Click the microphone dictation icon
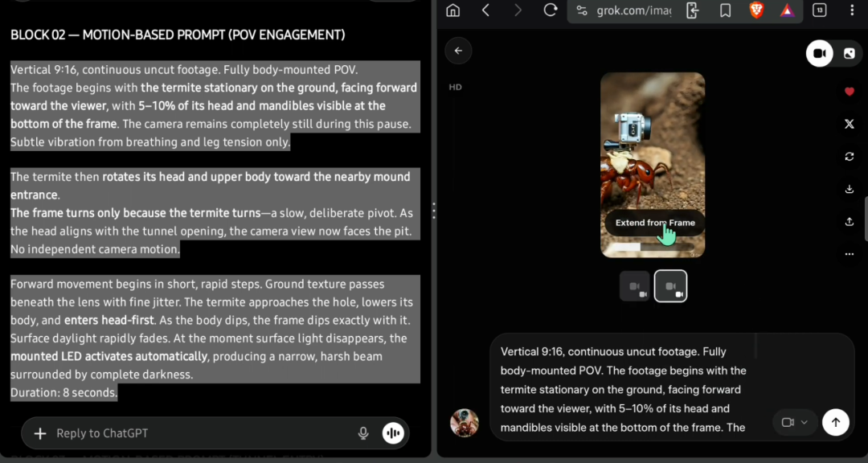868x463 pixels. point(363,433)
